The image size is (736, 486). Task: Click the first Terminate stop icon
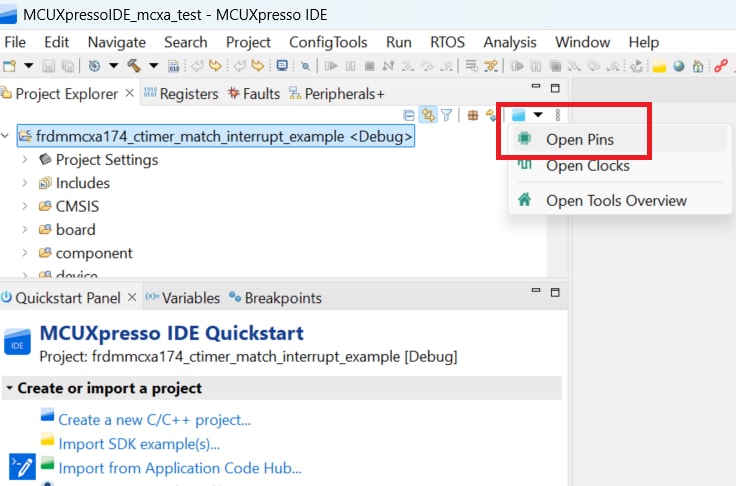point(369,66)
